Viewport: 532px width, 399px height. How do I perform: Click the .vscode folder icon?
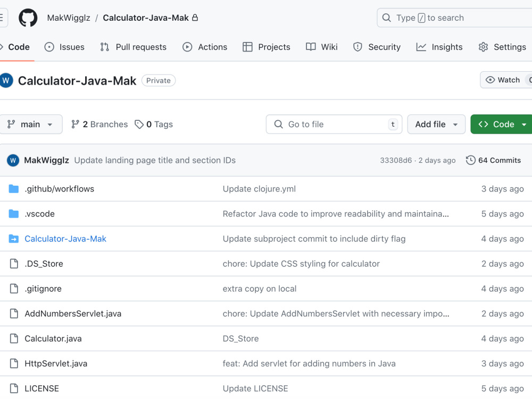(x=14, y=214)
